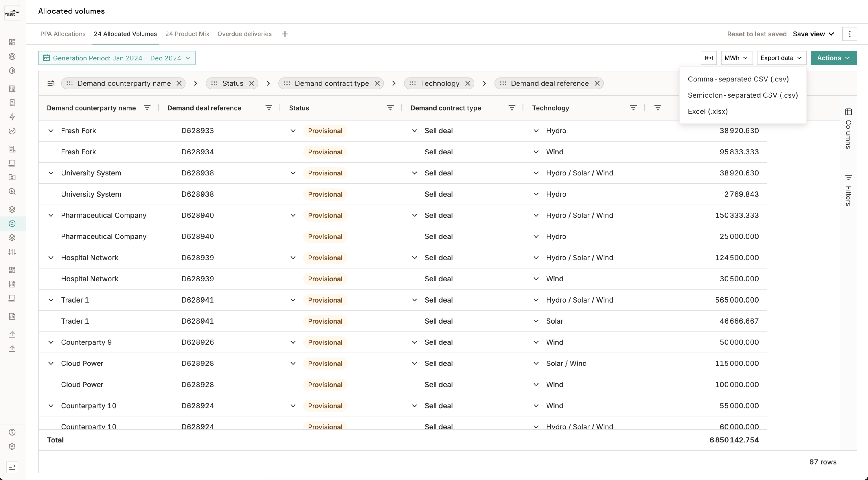
Task: Remove Demand contract type grouping chip
Action: [x=377, y=84]
